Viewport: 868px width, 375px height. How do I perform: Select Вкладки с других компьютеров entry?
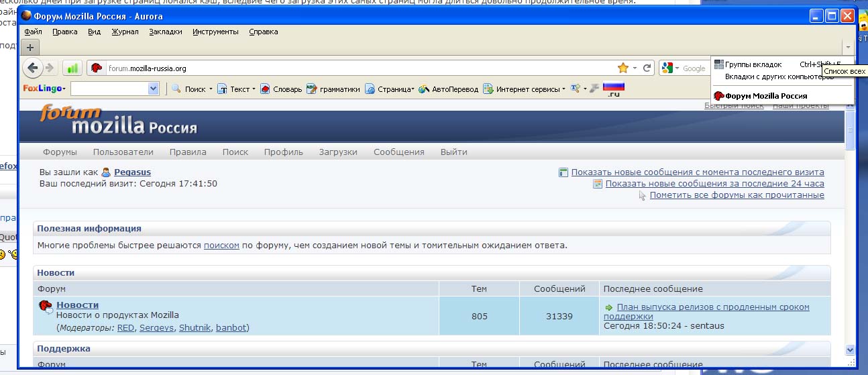pos(779,76)
